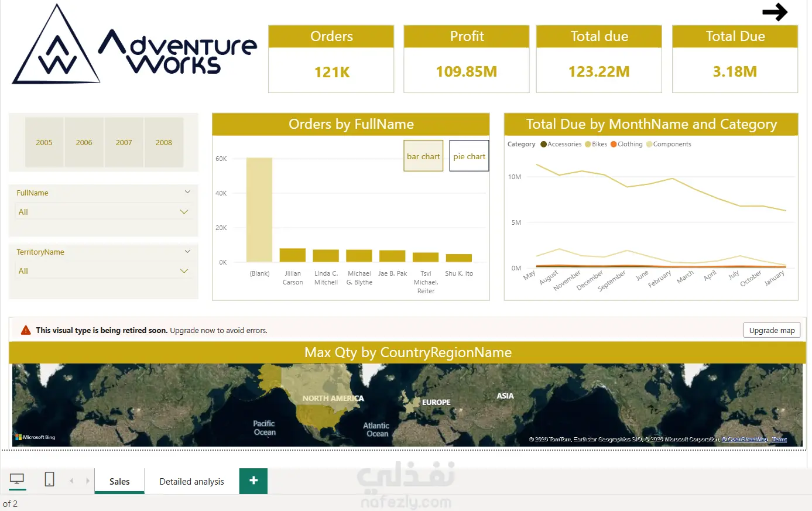Viewport: 812px width, 511px height.
Task: Click the 'Max Qty by CountryRegionName' title
Action: click(408, 352)
